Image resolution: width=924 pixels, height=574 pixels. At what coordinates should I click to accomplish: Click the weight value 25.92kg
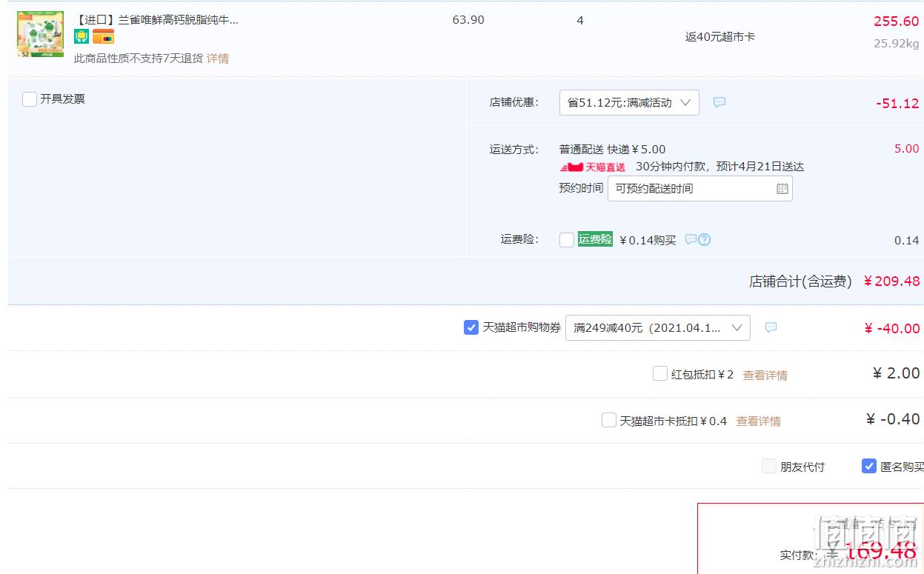pos(897,44)
